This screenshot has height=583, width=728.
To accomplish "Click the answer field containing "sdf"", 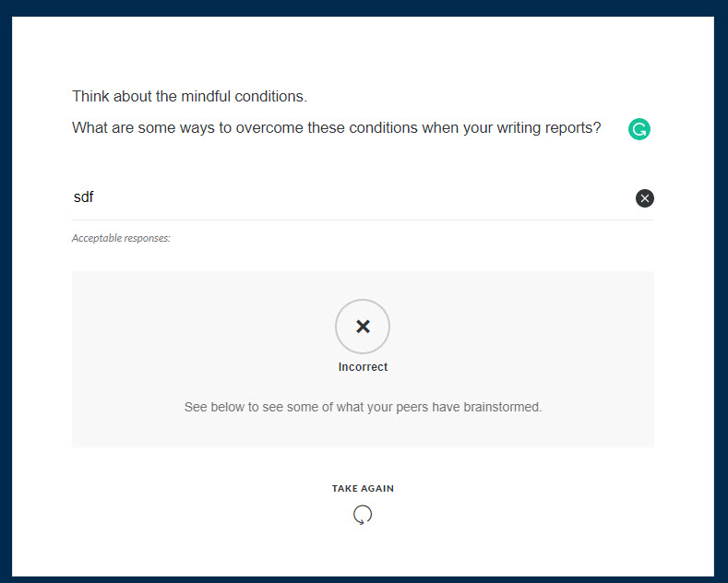I will coord(351,197).
